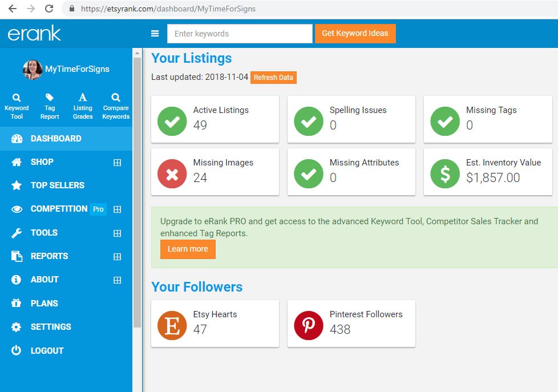This screenshot has height=392, width=558.
Task: Click the Etsy Hearts logo icon
Action: 172,325
